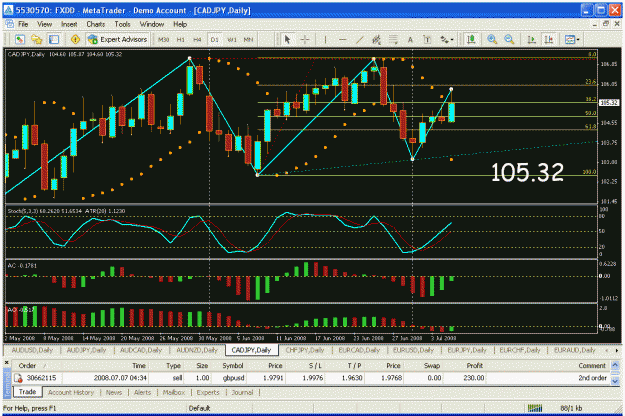625x416 pixels.
Task: Open the Profiles star-folder icon
Action: pos(37,39)
